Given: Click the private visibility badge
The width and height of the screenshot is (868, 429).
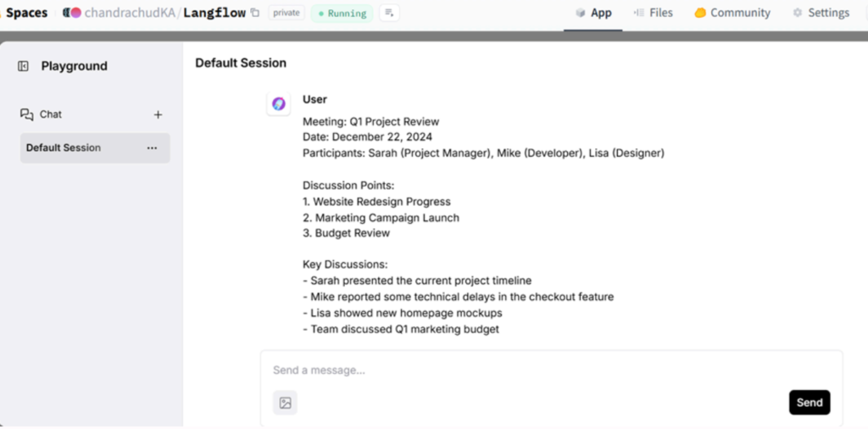Looking at the screenshot, I should click(x=287, y=13).
